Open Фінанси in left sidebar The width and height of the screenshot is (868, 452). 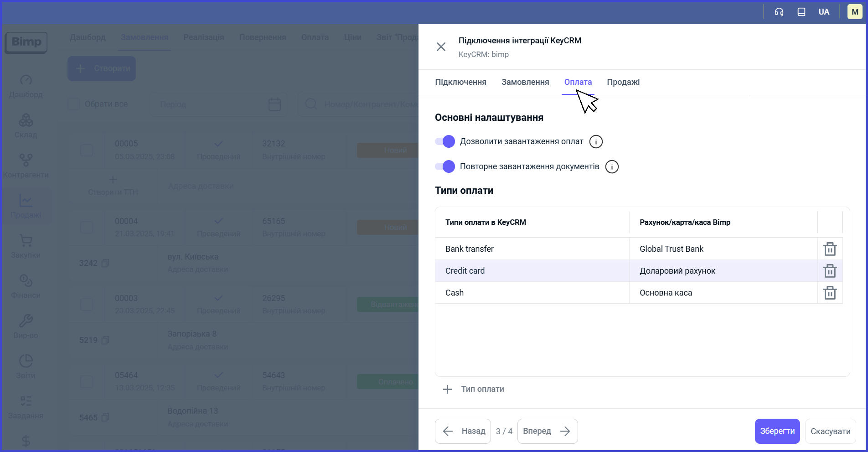pos(26,287)
